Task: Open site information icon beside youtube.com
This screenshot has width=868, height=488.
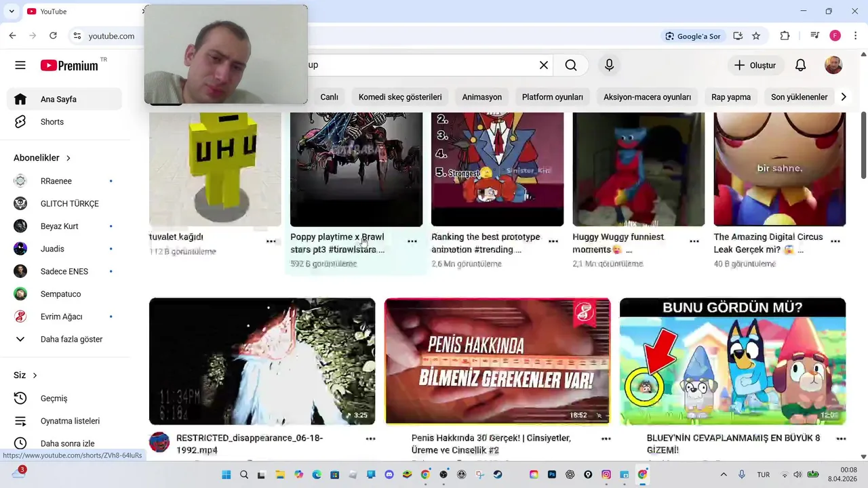Action: (77, 36)
